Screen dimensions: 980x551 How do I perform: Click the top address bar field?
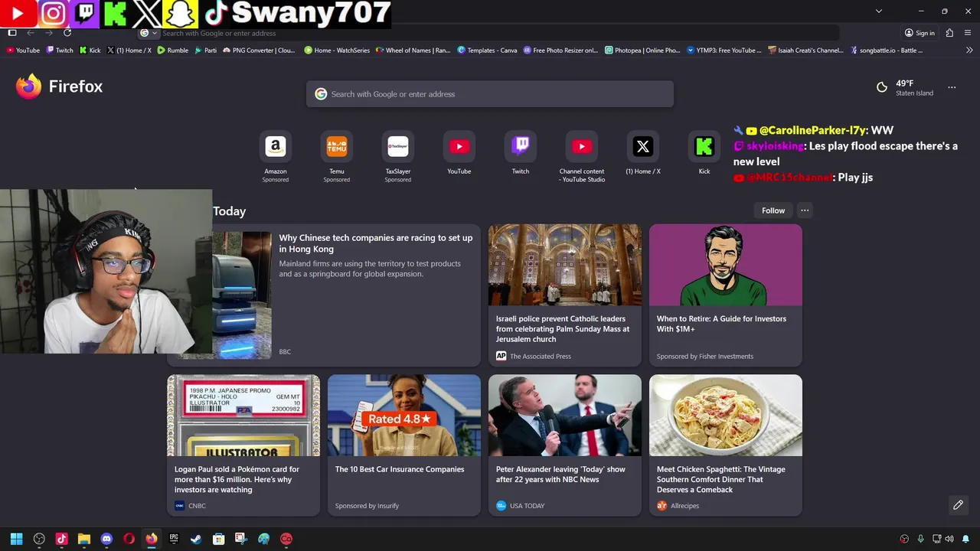point(490,33)
